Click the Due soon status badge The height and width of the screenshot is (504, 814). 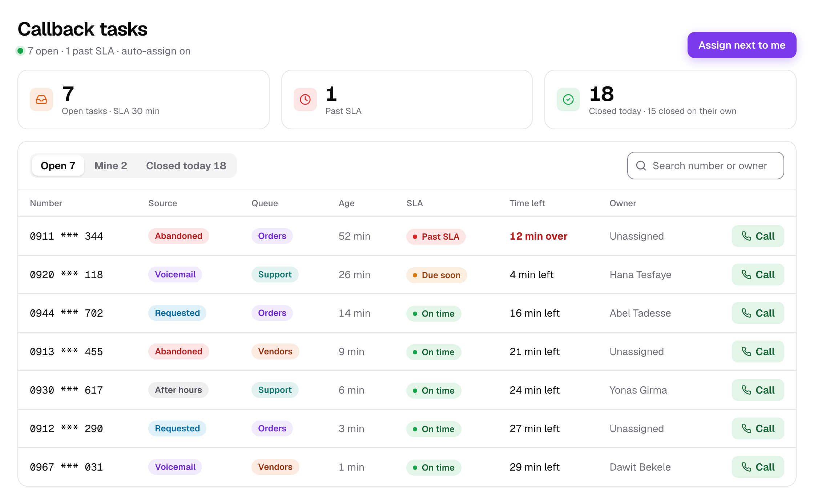[437, 275]
